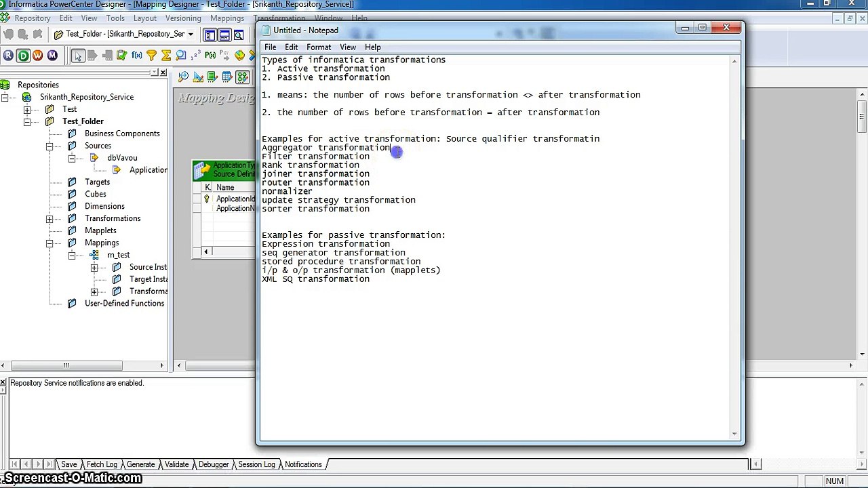Open the Repository menu

[x=32, y=18]
